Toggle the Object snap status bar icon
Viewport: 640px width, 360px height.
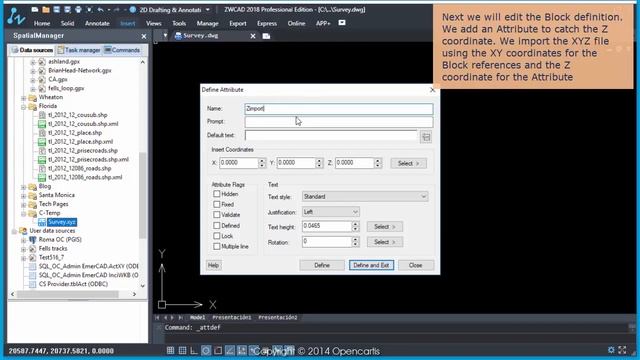point(218,350)
